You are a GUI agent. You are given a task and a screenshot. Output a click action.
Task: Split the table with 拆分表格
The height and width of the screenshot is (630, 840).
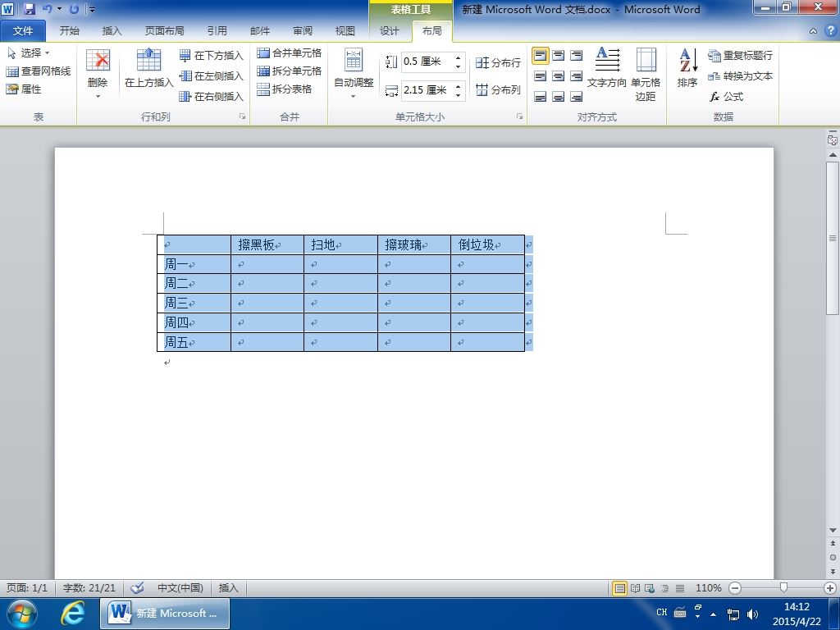coord(284,89)
